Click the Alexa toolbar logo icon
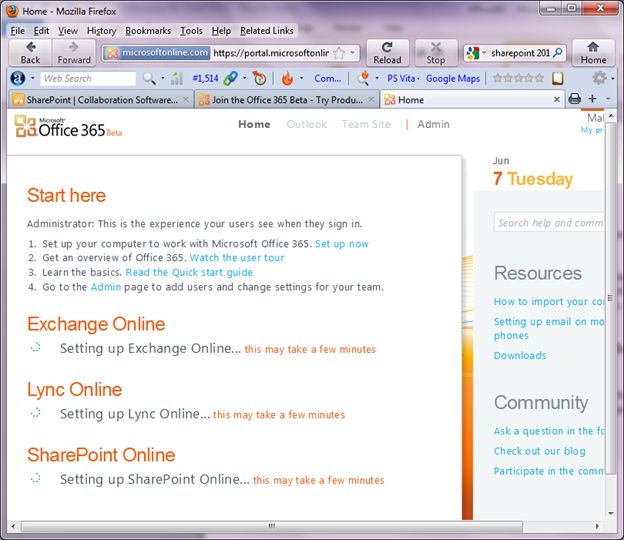Screen dimensions: 624x540 click(x=18, y=78)
